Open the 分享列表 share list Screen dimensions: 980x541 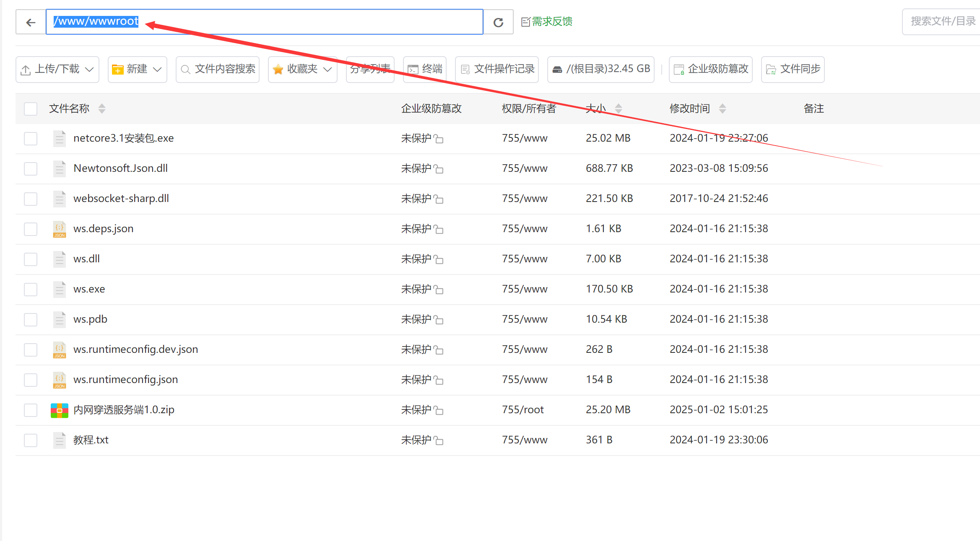click(370, 69)
